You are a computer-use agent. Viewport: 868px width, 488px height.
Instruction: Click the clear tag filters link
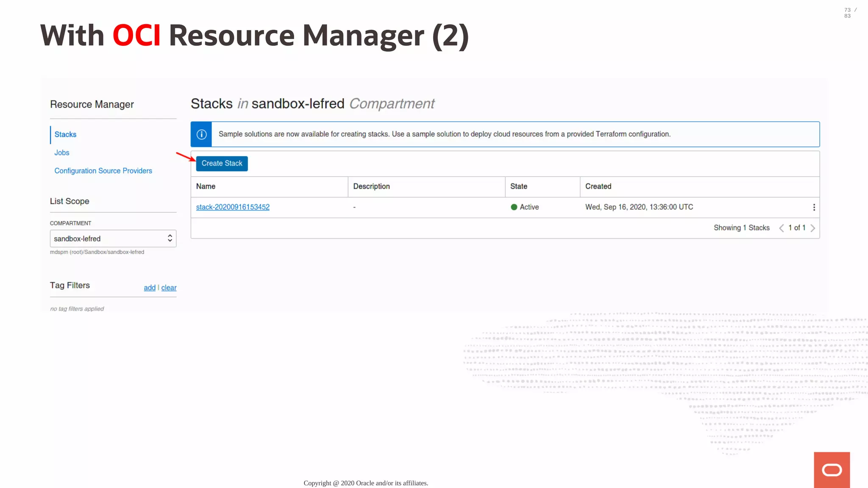pos(169,288)
